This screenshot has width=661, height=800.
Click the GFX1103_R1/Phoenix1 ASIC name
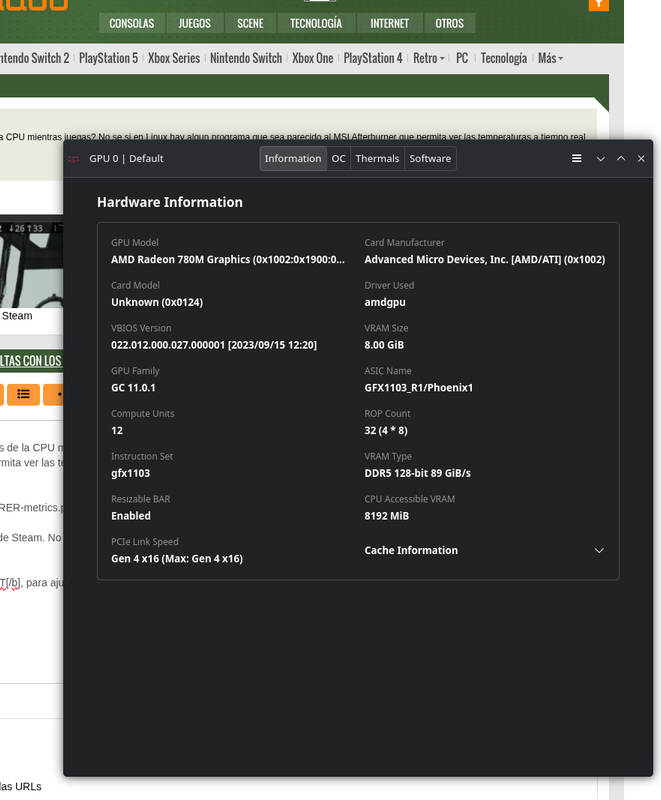(419, 388)
